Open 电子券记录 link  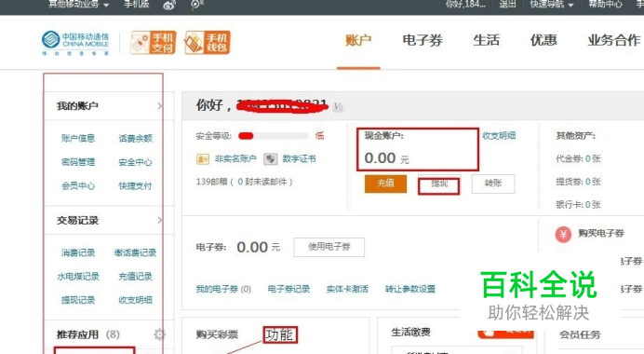pos(288,289)
